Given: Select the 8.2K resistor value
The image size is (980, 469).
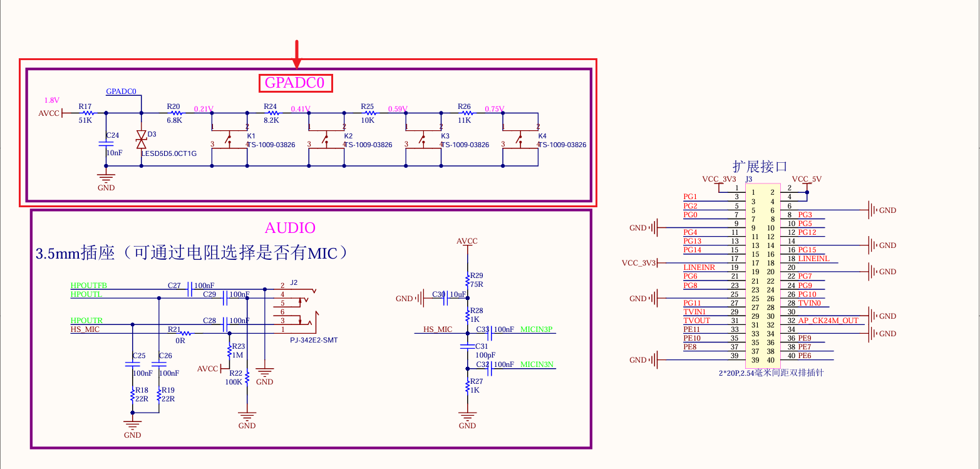Looking at the screenshot, I should click(x=271, y=120).
